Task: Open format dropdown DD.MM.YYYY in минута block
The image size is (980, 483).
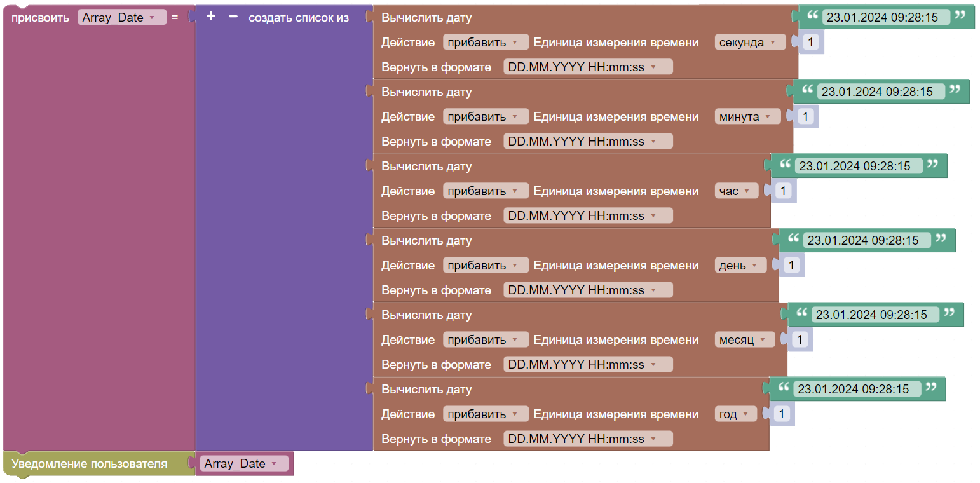Action: pos(588,142)
